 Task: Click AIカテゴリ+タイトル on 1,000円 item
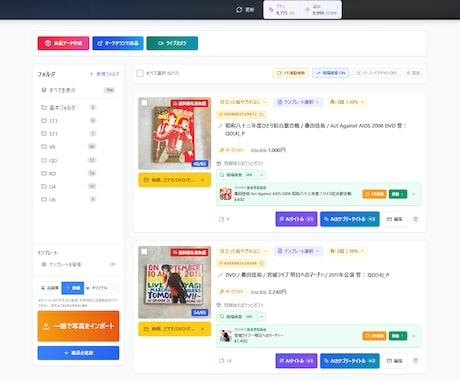350,219
